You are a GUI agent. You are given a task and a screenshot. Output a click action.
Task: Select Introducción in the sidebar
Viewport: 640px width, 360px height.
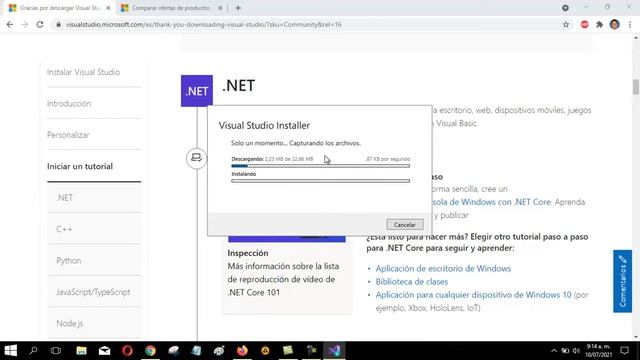[x=69, y=104]
